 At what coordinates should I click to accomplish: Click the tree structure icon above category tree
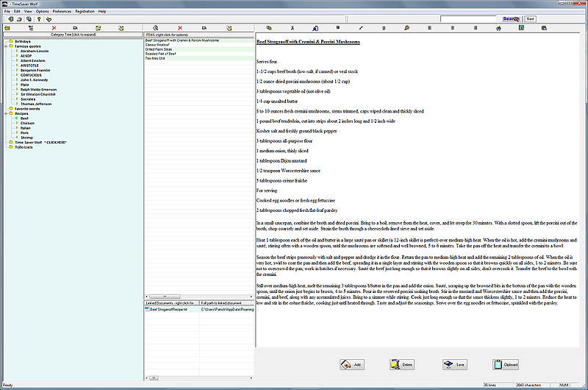[31, 28]
